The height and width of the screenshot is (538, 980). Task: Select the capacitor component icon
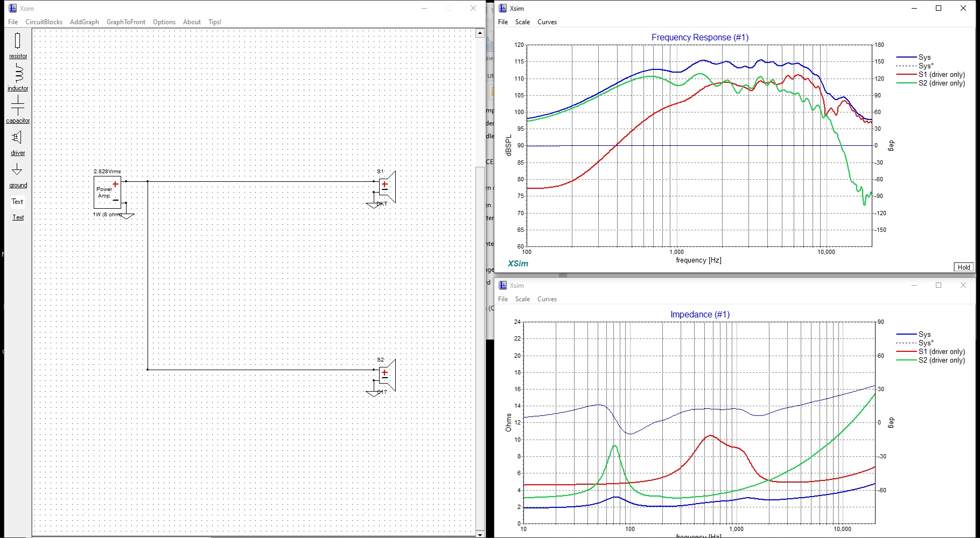pos(18,105)
